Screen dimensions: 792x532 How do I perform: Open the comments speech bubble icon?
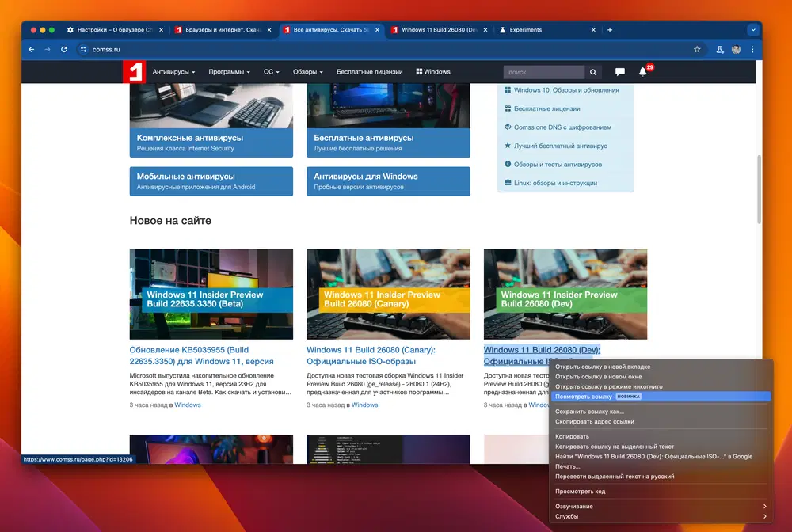tap(620, 72)
